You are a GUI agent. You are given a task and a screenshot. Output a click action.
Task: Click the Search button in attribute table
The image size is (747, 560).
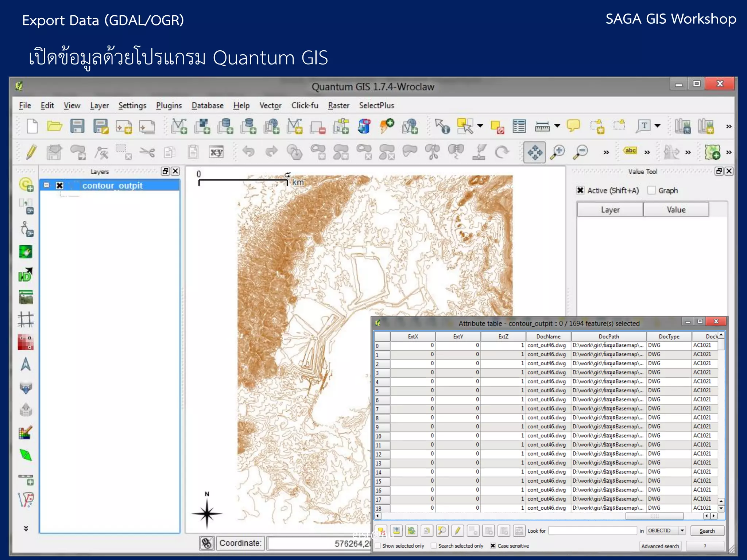coord(707,531)
